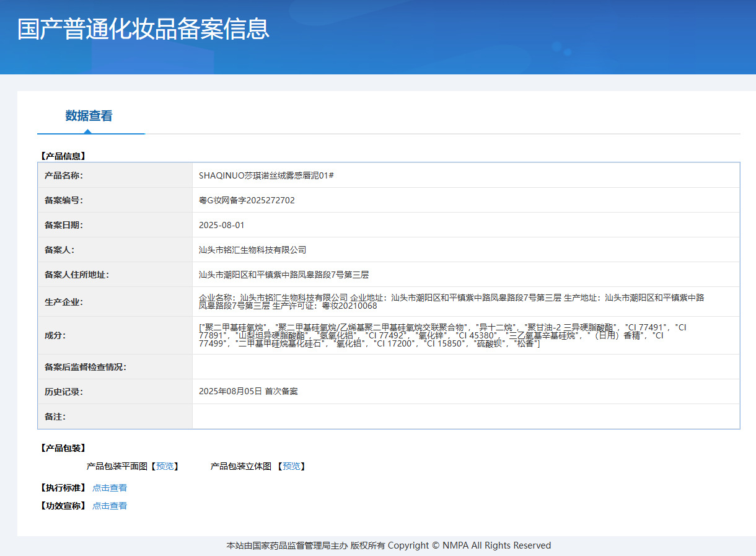Select filing number 粤G妆网备字2025272702
Image resolution: width=756 pixels, height=556 pixels.
[x=247, y=200]
